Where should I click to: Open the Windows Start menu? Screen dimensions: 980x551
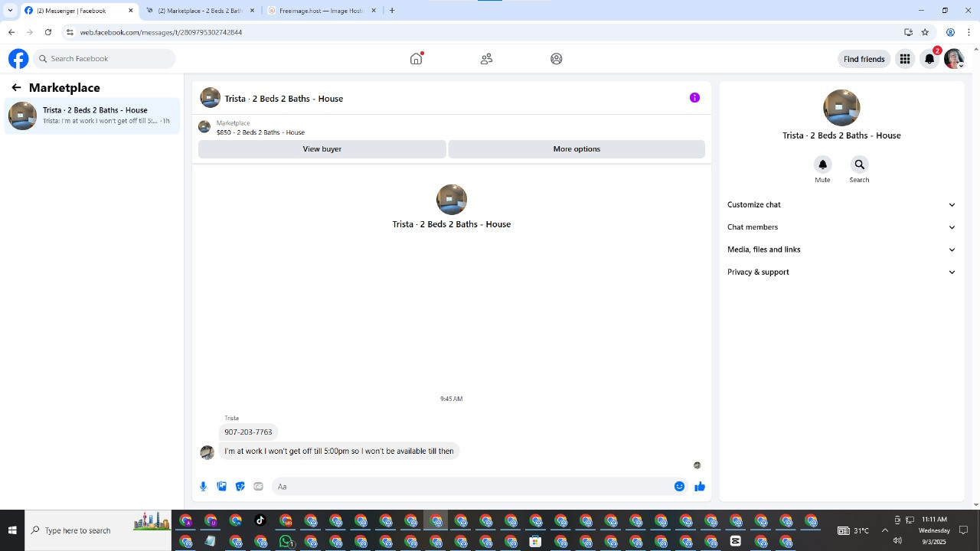pyautogui.click(x=12, y=530)
